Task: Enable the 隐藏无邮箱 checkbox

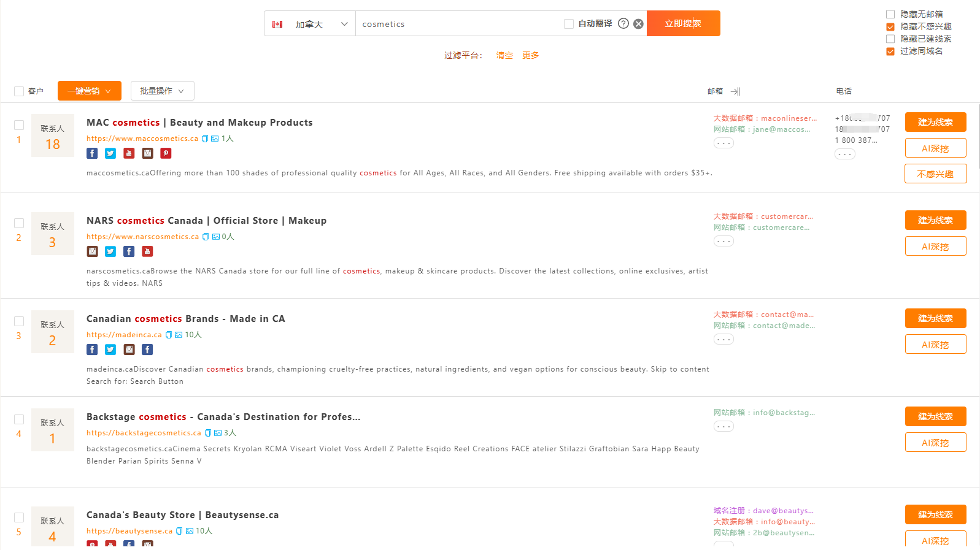Action: (x=890, y=14)
